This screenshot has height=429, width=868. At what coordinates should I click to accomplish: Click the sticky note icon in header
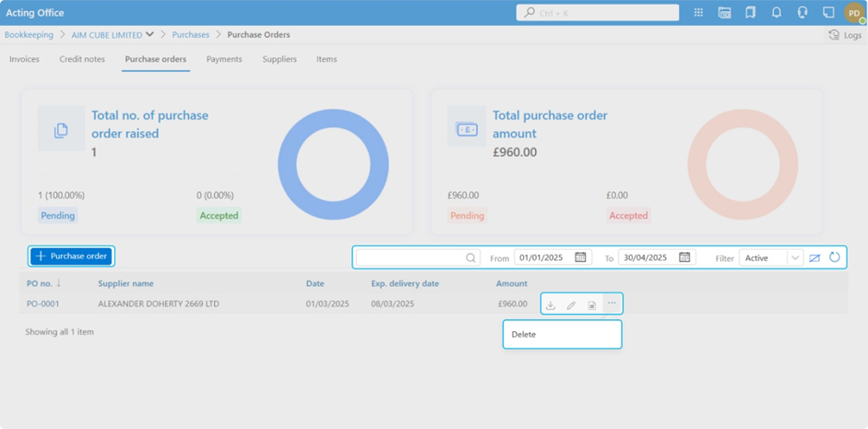pos(828,13)
